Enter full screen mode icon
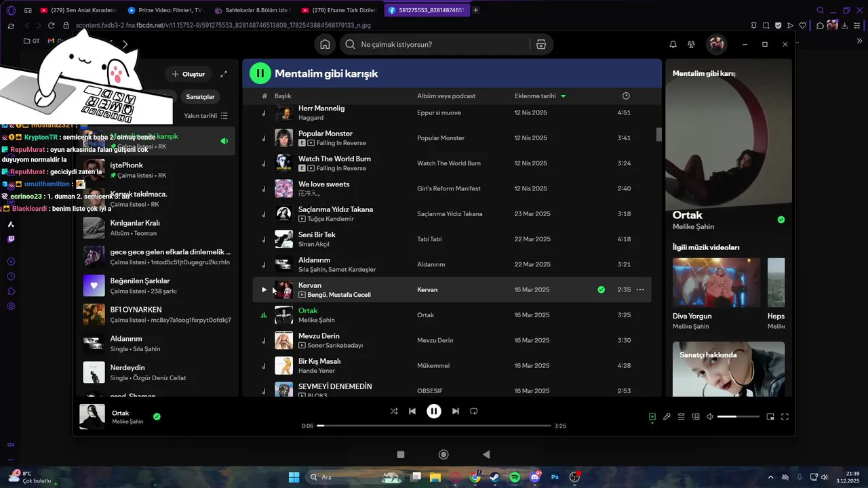The image size is (868, 488). (x=785, y=417)
